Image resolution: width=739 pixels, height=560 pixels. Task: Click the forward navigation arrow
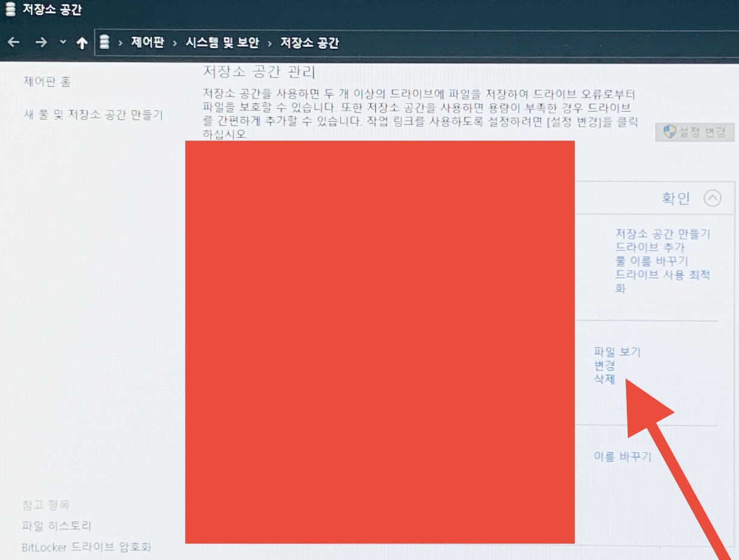pyautogui.click(x=40, y=43)
